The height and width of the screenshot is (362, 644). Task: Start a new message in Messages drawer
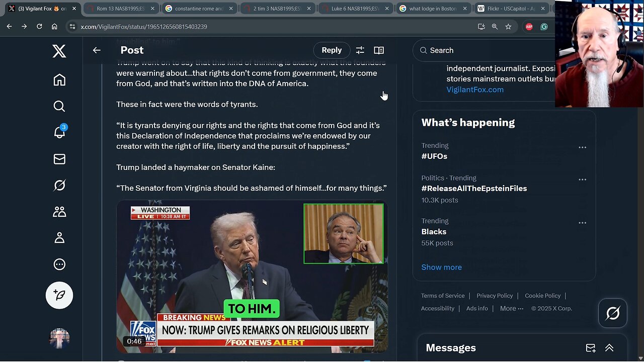591,348
